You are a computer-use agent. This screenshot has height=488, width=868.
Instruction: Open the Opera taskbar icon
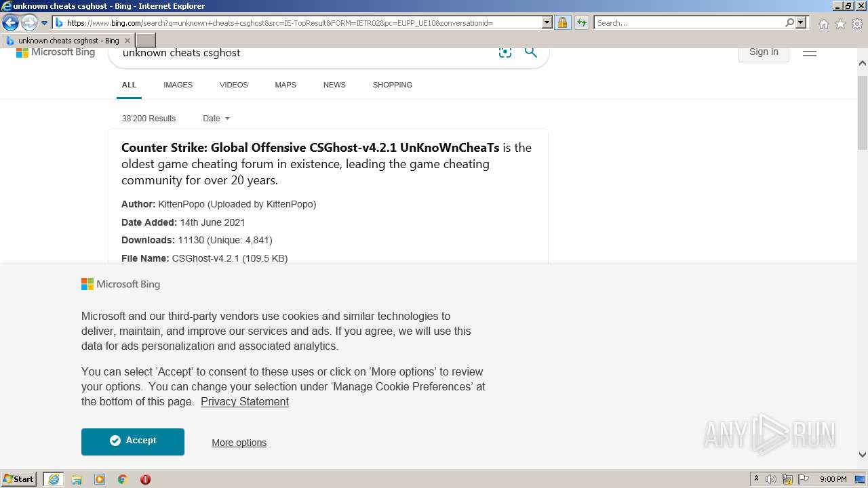tap(145, 479)
